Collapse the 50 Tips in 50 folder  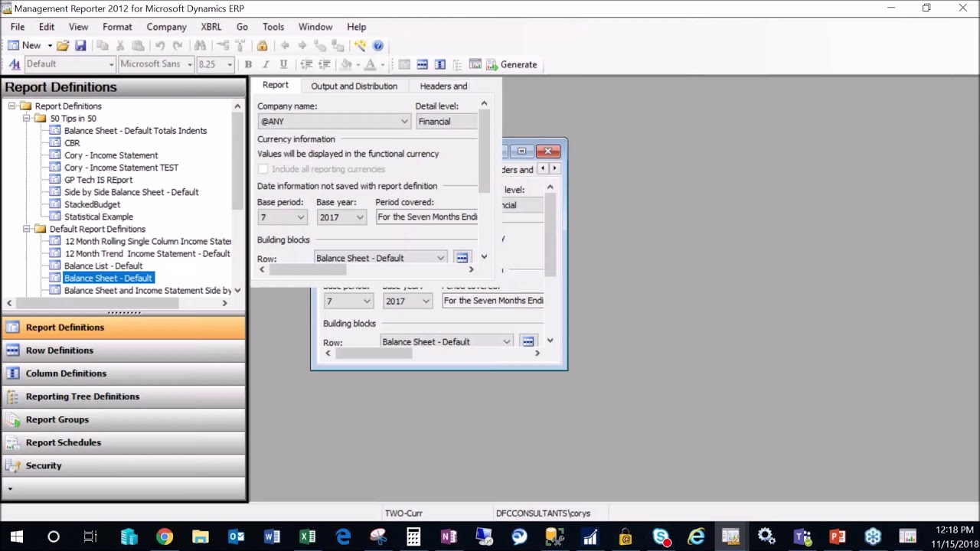click(x=27, y=119)
